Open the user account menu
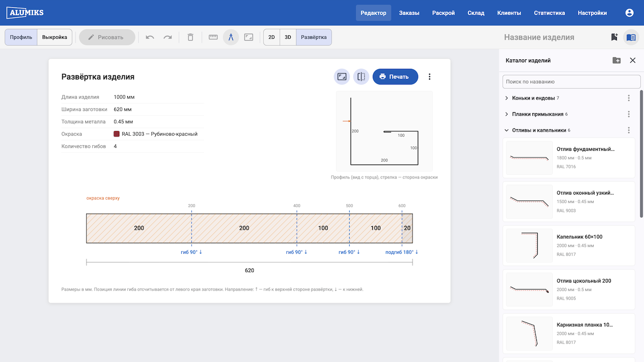644x362 pixels. point(629,13)
